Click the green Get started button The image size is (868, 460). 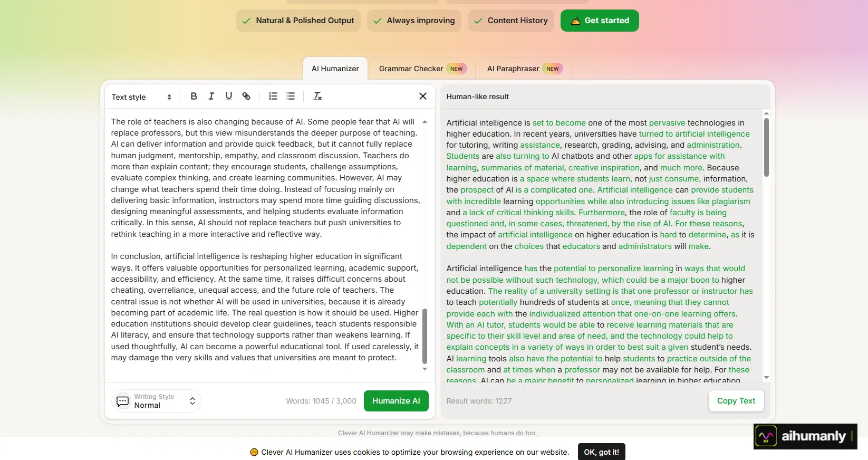point(600,21)
